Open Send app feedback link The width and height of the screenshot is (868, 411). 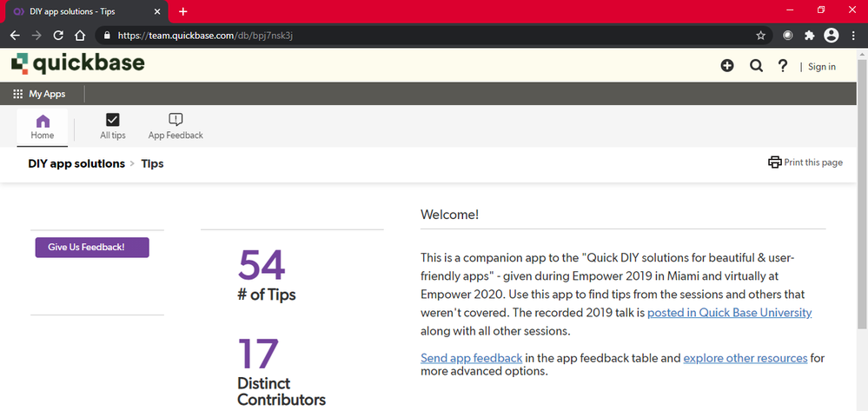point(471,358)
